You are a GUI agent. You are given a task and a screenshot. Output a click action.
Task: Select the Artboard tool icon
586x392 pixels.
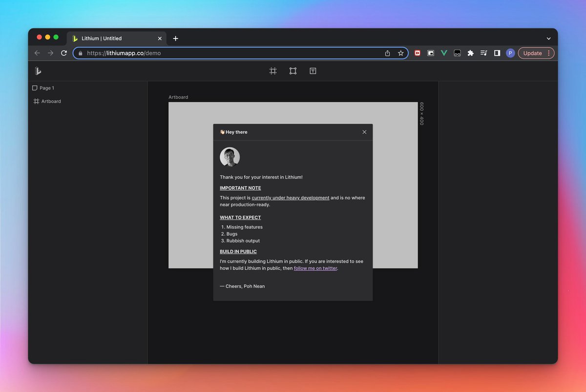click(273, 71)
